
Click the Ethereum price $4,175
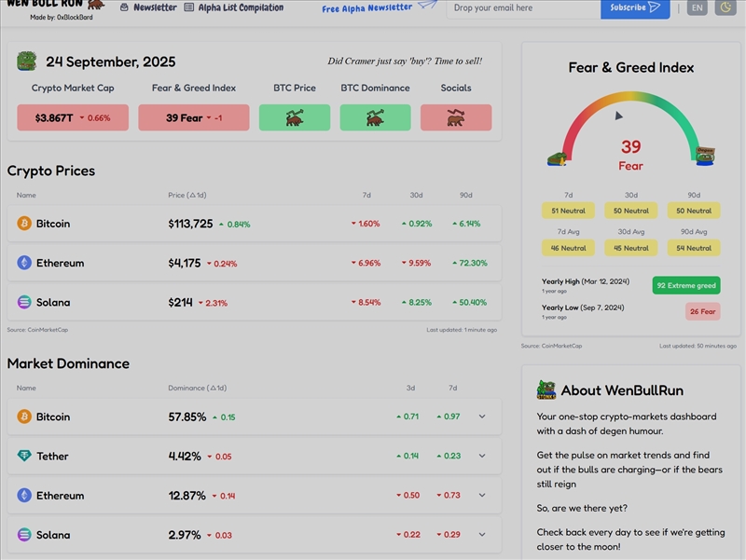tap(184, 263)
